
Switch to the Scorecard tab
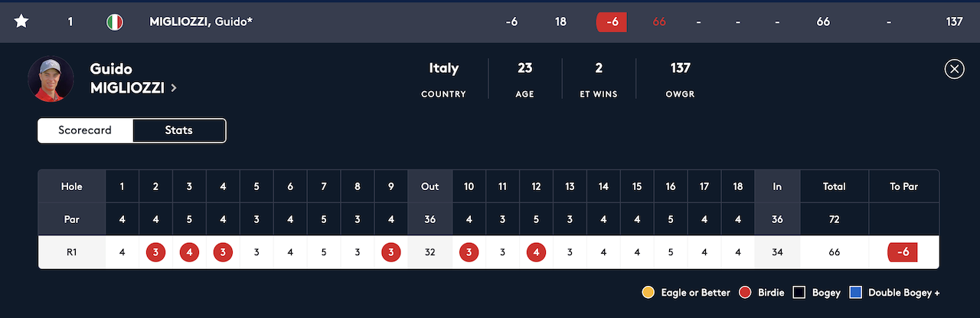click(85, 130)
